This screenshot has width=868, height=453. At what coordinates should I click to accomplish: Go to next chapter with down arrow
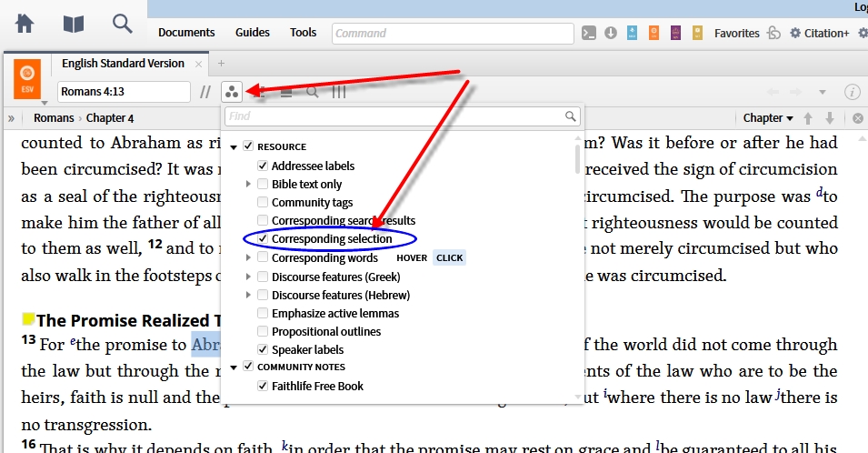click(829, 118)
